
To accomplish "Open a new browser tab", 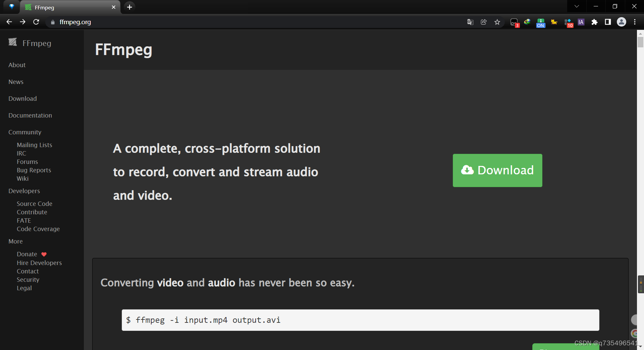I will [x=129, y=7].
